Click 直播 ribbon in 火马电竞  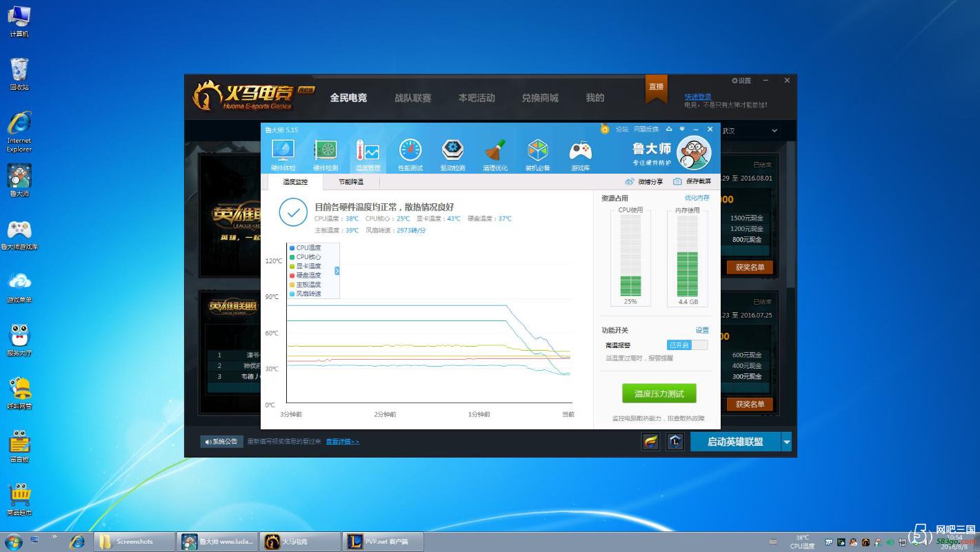click(656, 88)
